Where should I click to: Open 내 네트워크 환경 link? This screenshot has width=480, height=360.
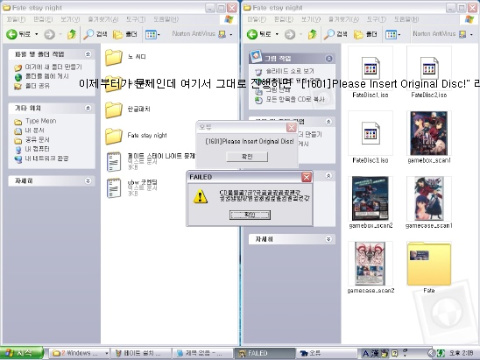[x=47, y=158]
